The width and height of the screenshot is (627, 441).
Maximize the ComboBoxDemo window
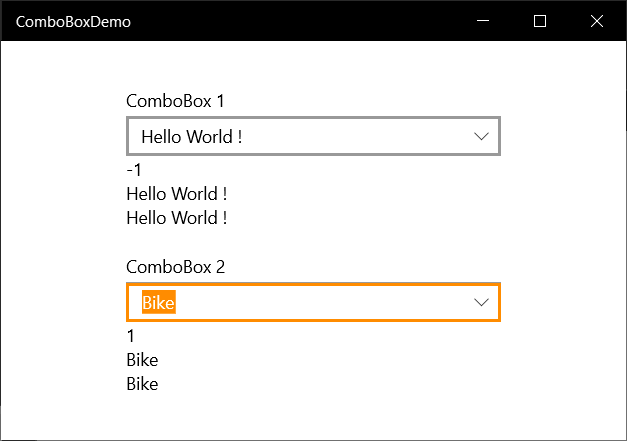pyautogui.click(x=540, y=21)
